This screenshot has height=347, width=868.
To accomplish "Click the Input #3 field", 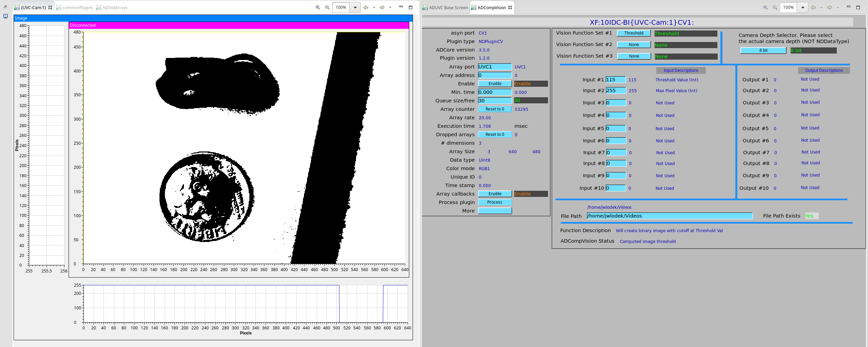I will point(616,103).
